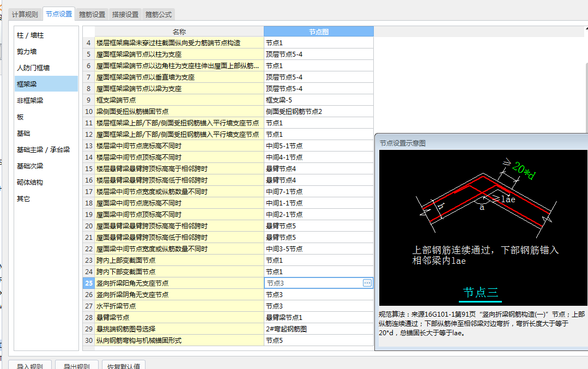Click 悬臂梁节点1 cell
Image resolution: width=588 pixels, height=369 pixels.
pyautogui.click(x=319, y=318)
